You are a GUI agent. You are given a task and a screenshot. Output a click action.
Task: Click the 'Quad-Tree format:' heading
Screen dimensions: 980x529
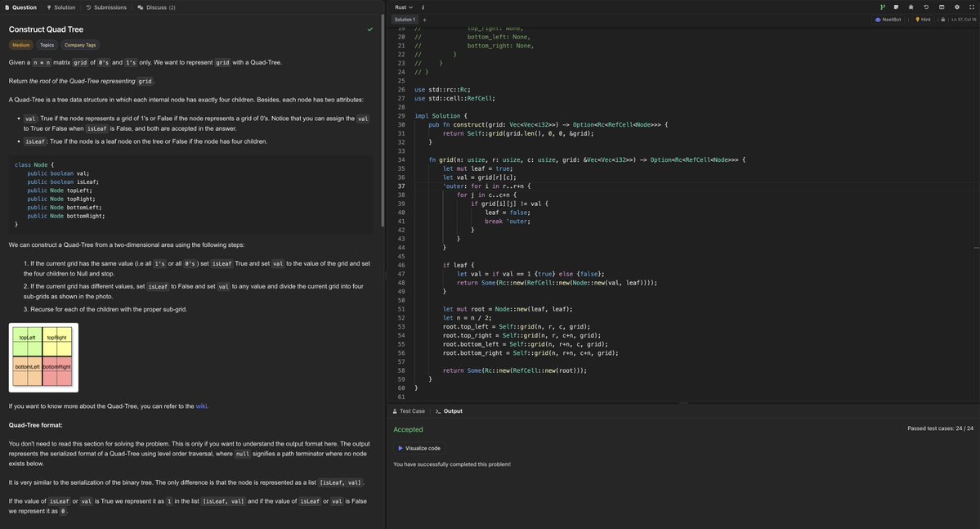point(36,425)
